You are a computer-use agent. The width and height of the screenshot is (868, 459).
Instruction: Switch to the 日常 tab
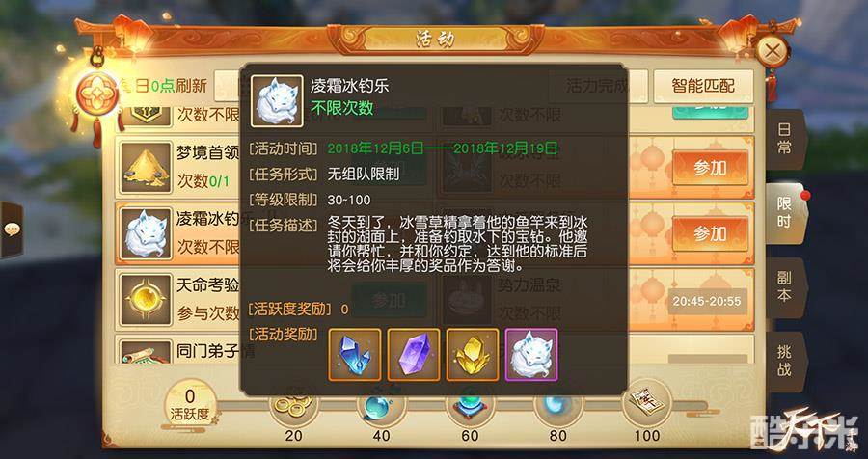784,139
